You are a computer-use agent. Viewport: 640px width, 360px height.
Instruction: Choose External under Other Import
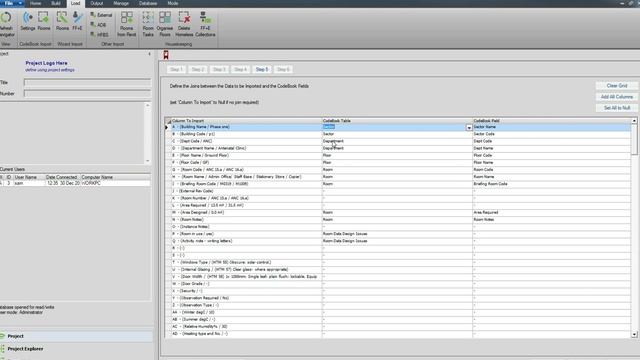(101, 15)
